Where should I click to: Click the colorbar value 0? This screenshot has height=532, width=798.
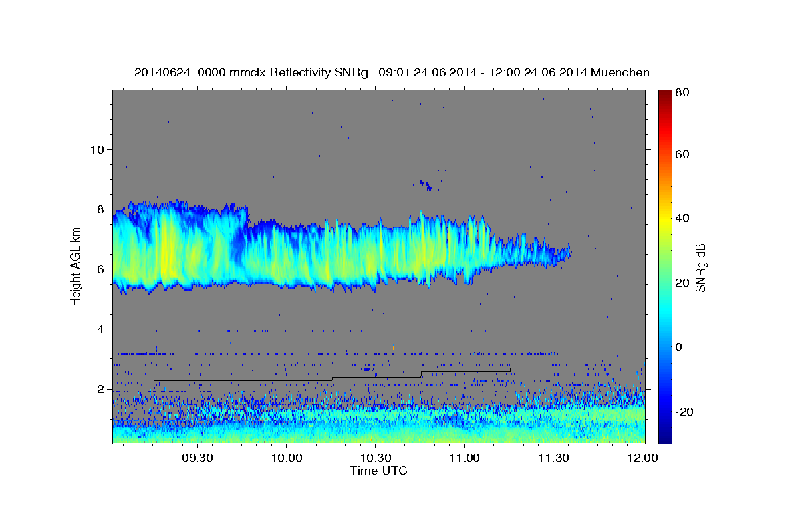[679, 347]
